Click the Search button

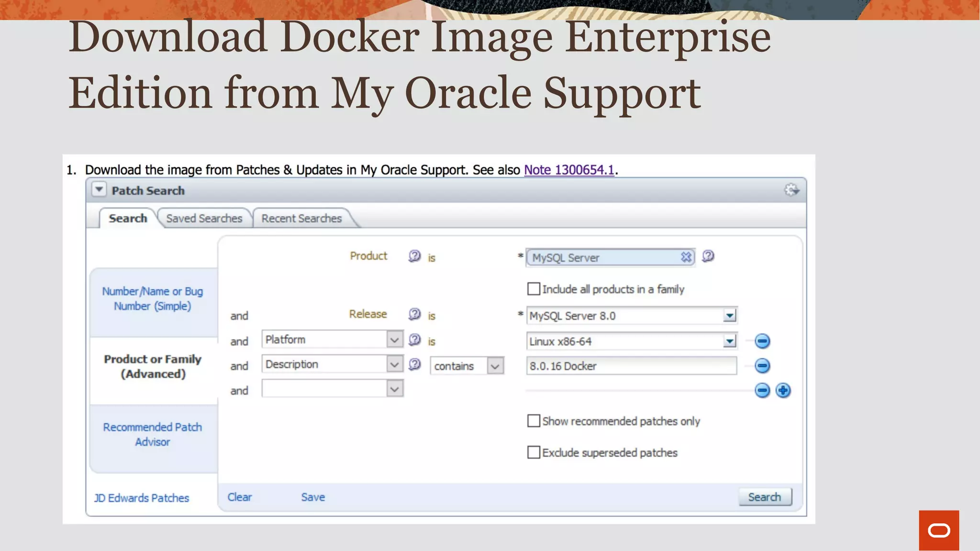pyautogui.click(x=765, y=497)
